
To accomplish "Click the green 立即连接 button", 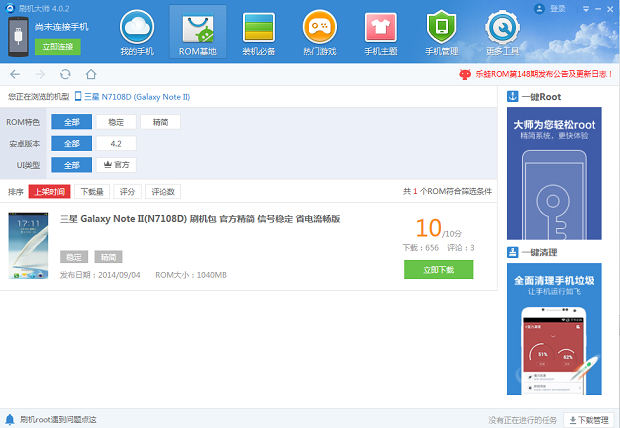I will [57, 47].
